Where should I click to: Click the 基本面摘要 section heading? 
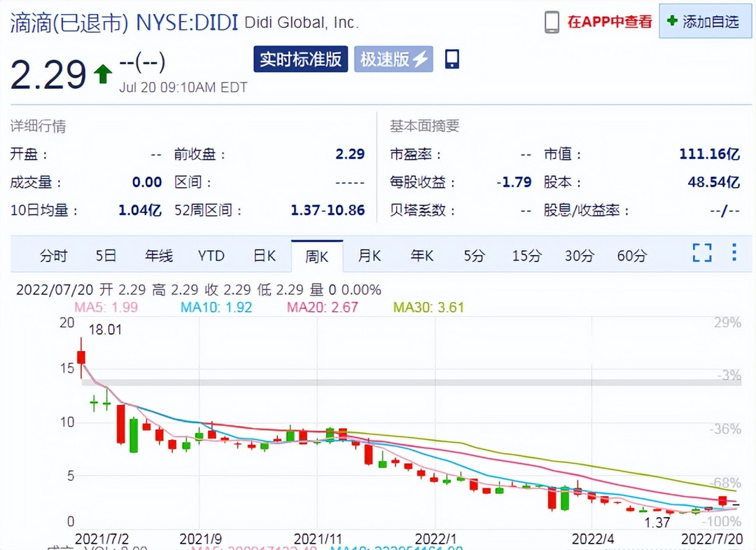click(x=425, y=126)
